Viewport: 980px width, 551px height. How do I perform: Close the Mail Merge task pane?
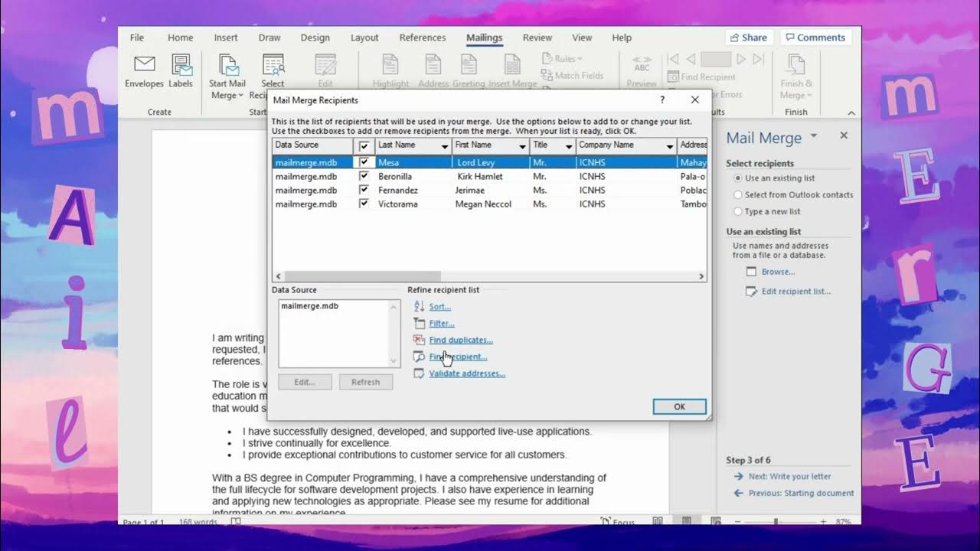844,135
